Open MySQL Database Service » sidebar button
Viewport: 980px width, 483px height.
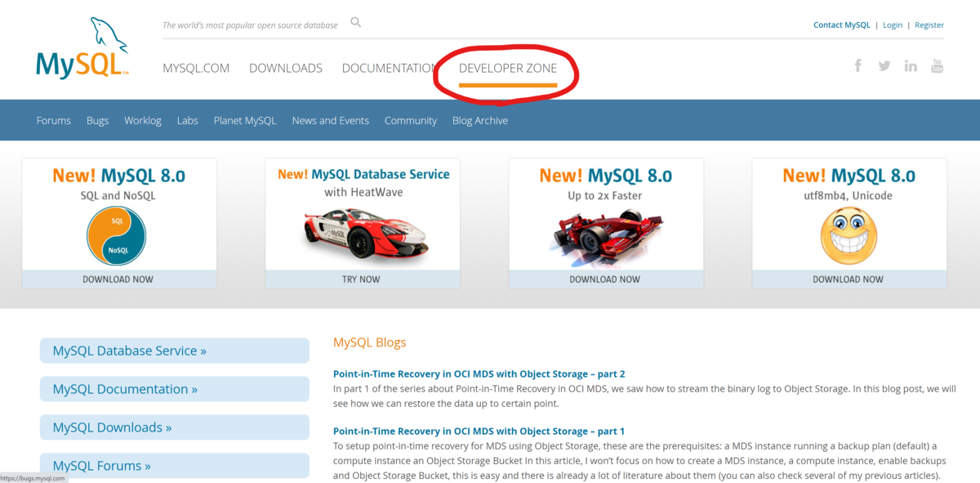pyautogui.click(x=175, y=351)
